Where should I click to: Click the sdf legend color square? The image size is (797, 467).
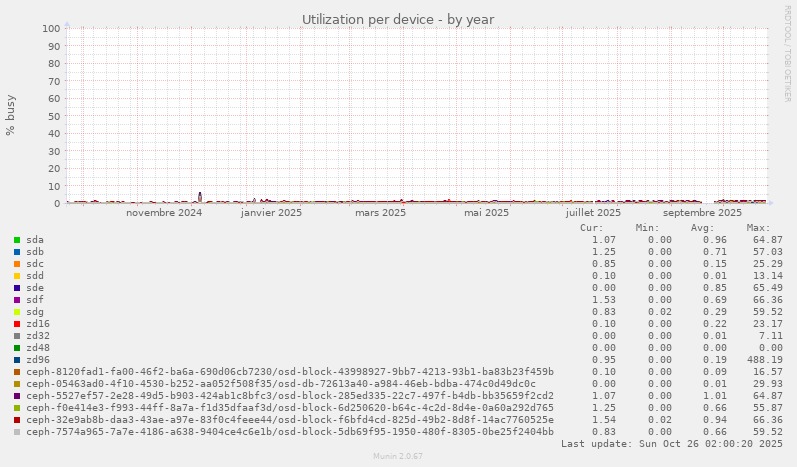pos(17,300)
